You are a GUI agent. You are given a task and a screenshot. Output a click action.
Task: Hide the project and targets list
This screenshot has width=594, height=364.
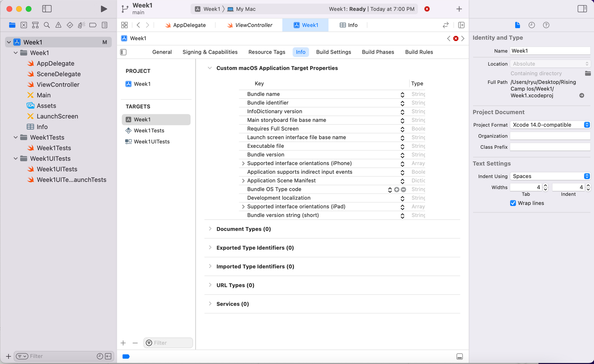[123, 52]
